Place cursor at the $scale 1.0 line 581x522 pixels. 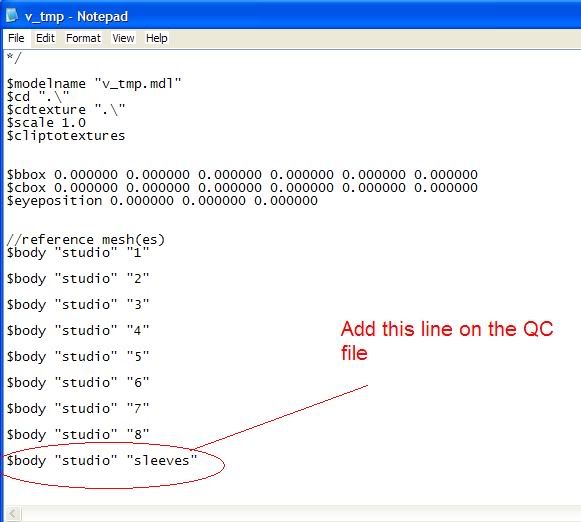pyautogui.click(x=46, y=123)
